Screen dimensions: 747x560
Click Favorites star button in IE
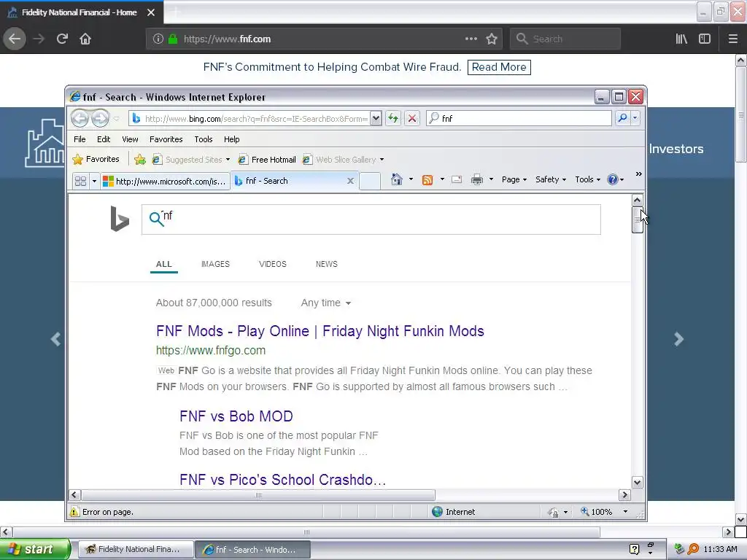click(96, 159)
